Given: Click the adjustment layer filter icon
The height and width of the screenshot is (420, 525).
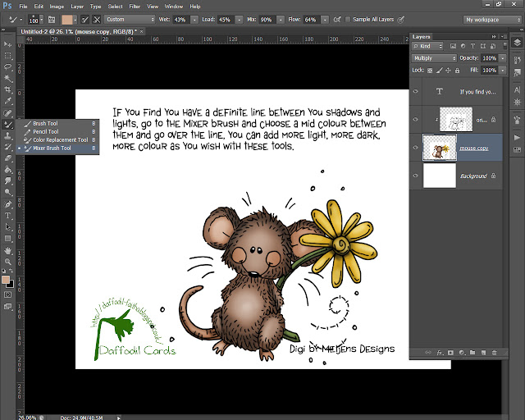Looking at the screenshot, I should click(463, 46).
